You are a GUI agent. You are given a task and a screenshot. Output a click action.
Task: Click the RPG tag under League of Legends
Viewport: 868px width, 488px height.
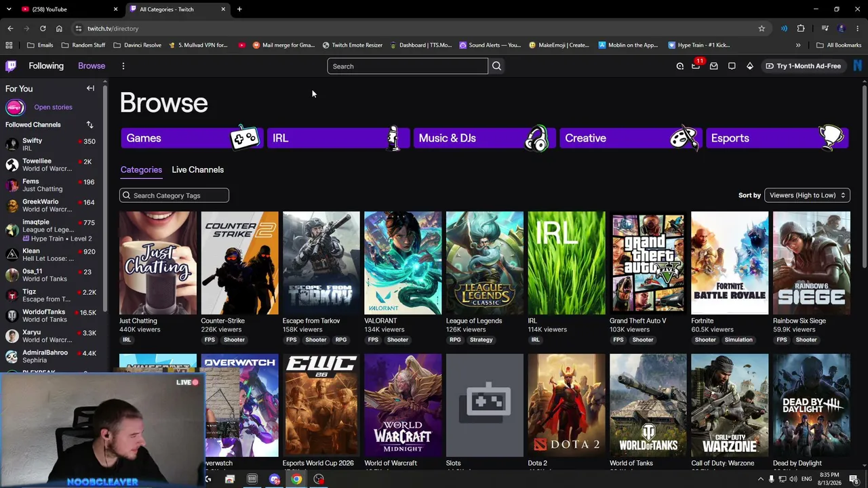454,340
